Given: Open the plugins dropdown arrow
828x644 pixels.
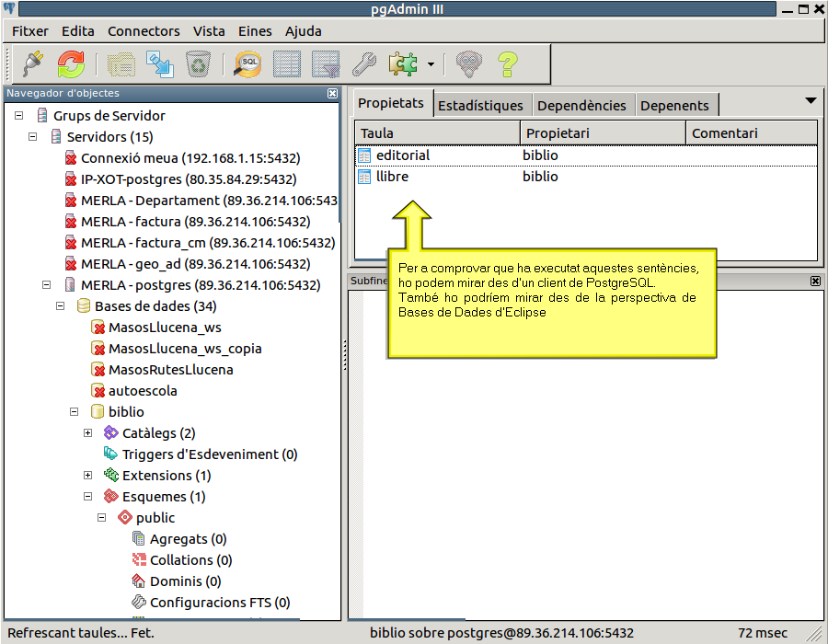Looking at the screenshot, I should (x=431, y=64).
